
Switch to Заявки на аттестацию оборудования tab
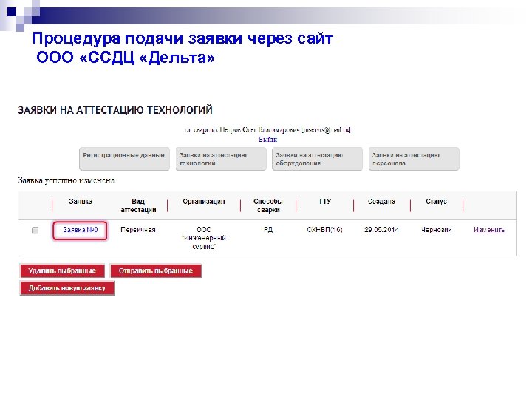tap(317, 158)
